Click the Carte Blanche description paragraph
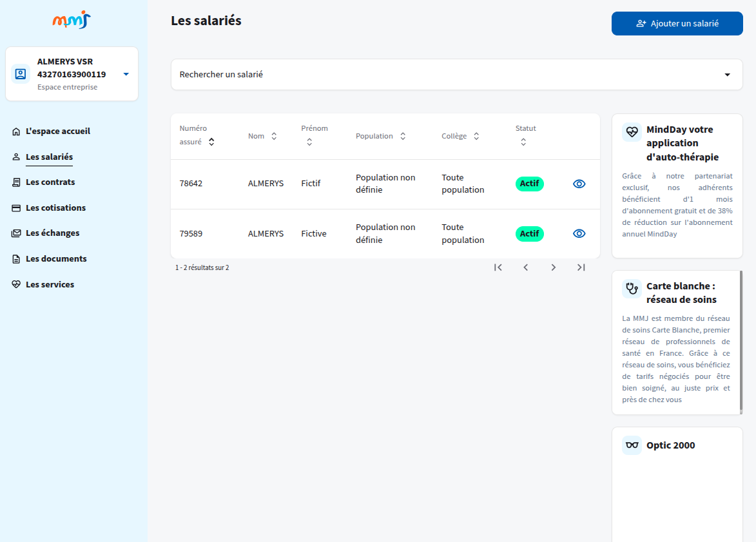The image size is (756, 542). [676, 359]
